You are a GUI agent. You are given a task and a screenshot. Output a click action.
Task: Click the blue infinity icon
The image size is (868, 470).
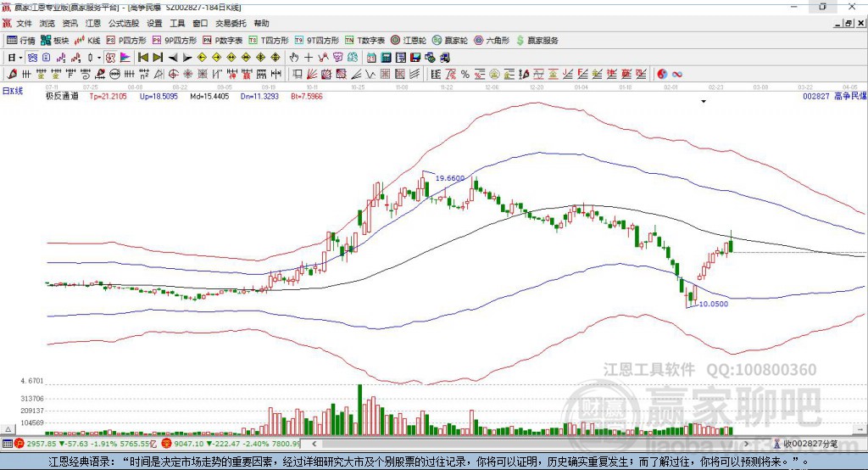677,75
